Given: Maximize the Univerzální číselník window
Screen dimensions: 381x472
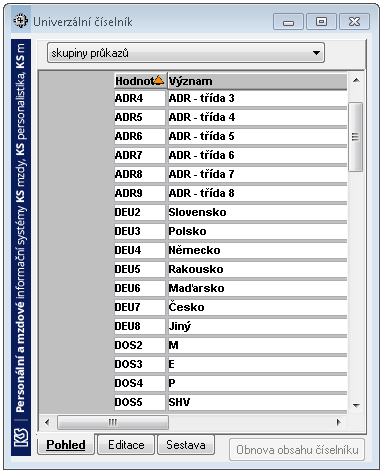Looking at the screenshot, I should pyautogui.click(x=321, y=22).
